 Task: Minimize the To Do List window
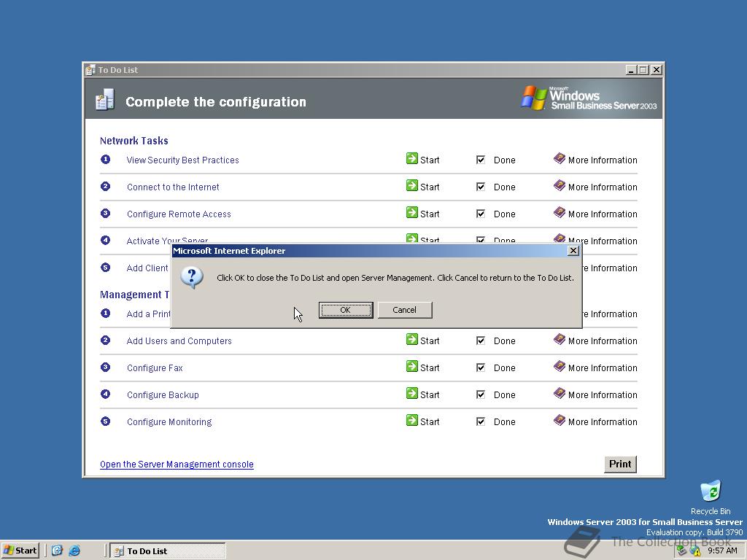[631, 70]
